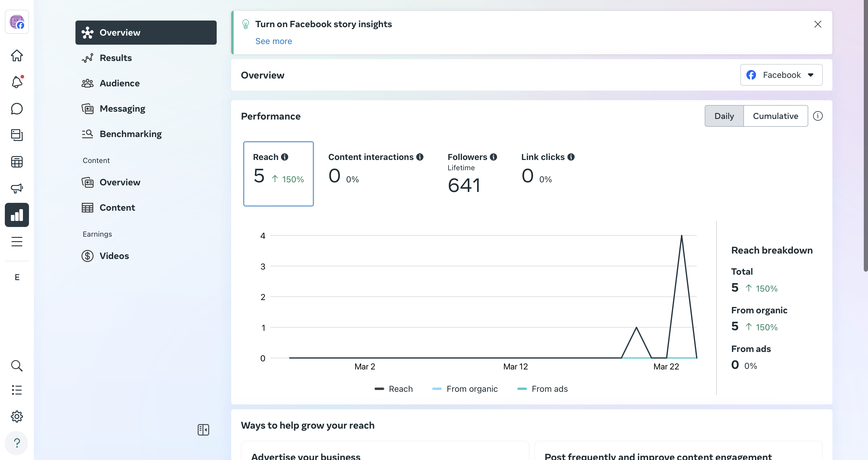This screenshot has width=868, height=460.
Task: Dismiss the story insights banner
Action: [818, 24]
